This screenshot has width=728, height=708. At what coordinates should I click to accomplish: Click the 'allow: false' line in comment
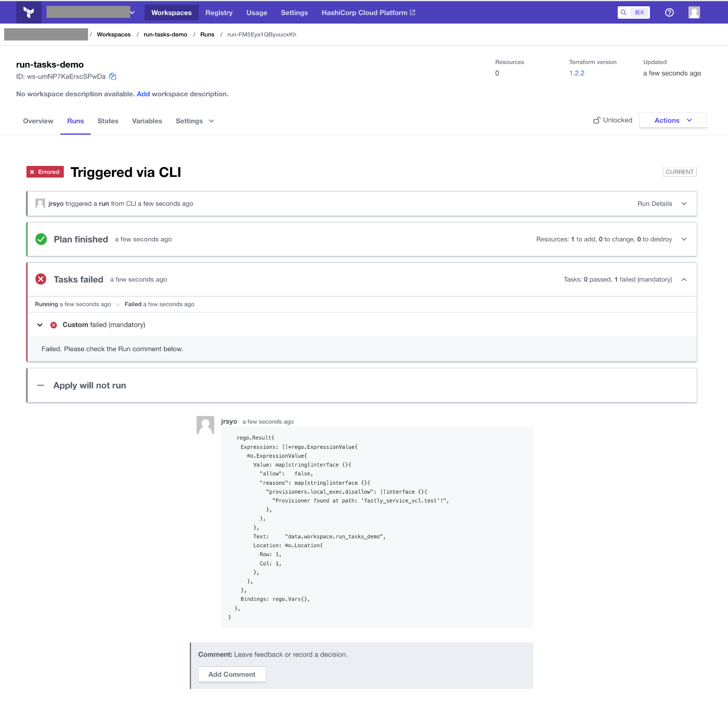point(286,474)
